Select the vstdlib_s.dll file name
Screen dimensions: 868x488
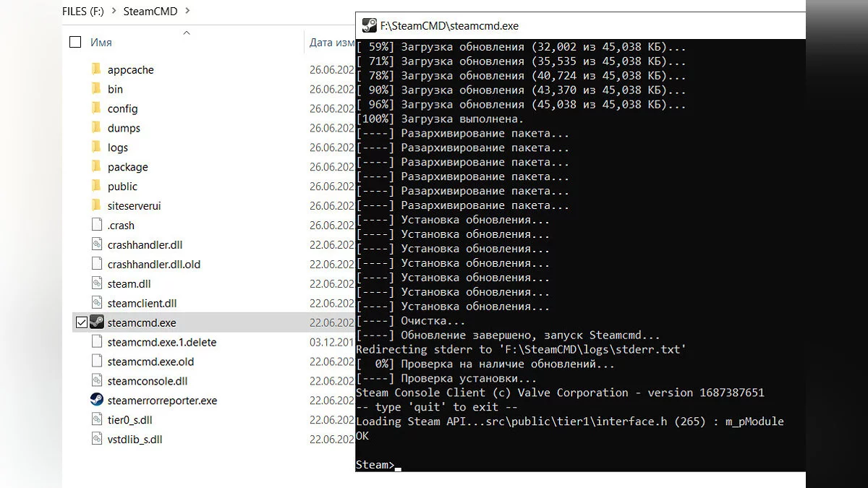[135, 440]
